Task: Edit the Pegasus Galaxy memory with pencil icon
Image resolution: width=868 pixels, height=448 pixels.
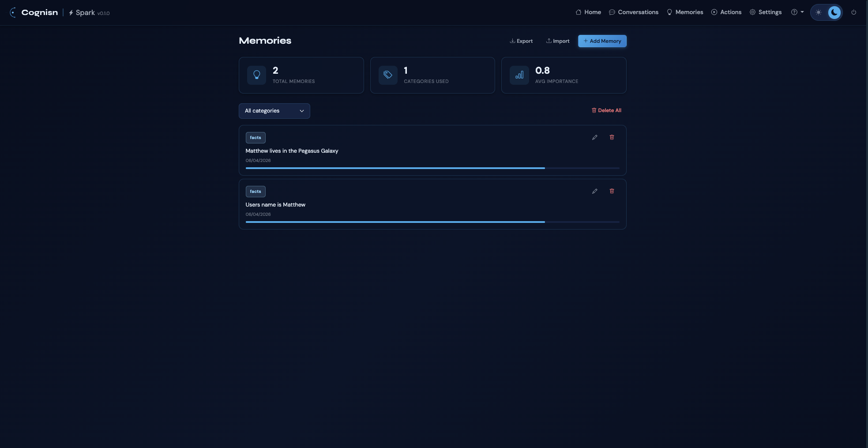Action: 594,137
